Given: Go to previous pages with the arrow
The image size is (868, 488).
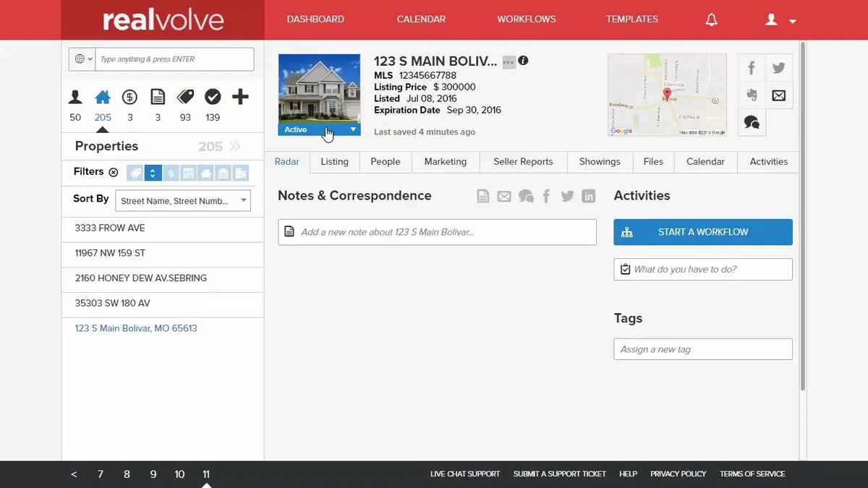Looking at the screenshot, I should pyautogui.click(x=74, y=474).
